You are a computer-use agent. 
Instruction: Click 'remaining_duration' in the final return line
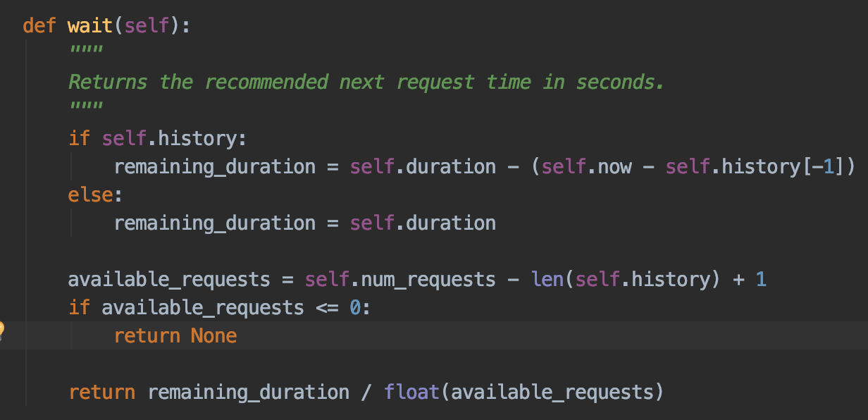pos(248,393)
